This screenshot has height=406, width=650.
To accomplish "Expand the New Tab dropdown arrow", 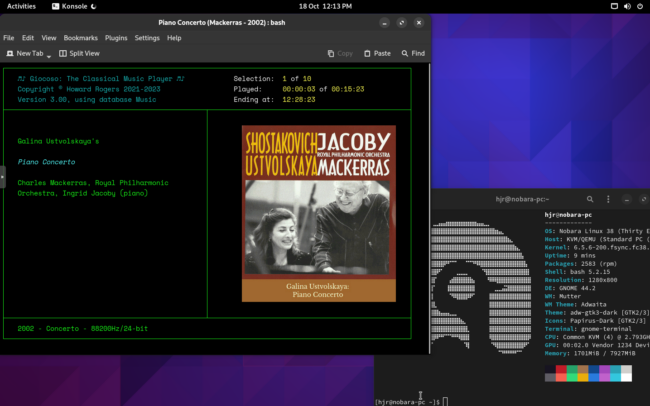I will pos(49,55).
